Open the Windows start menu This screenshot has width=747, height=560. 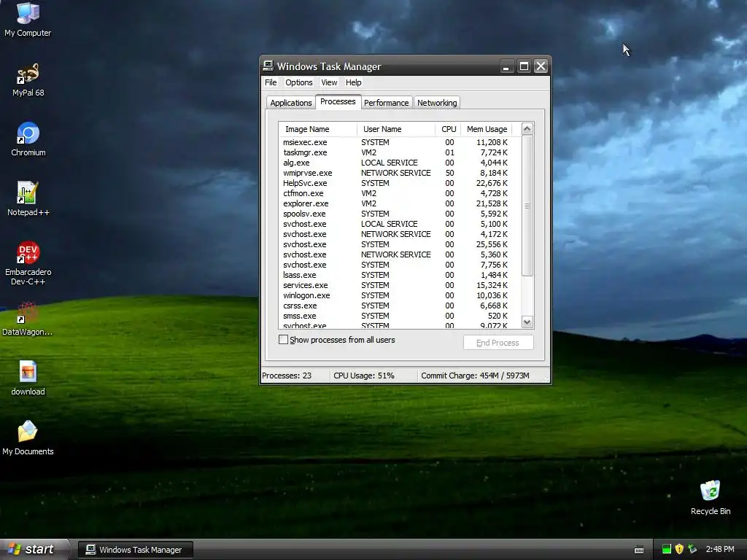(34, 550)
